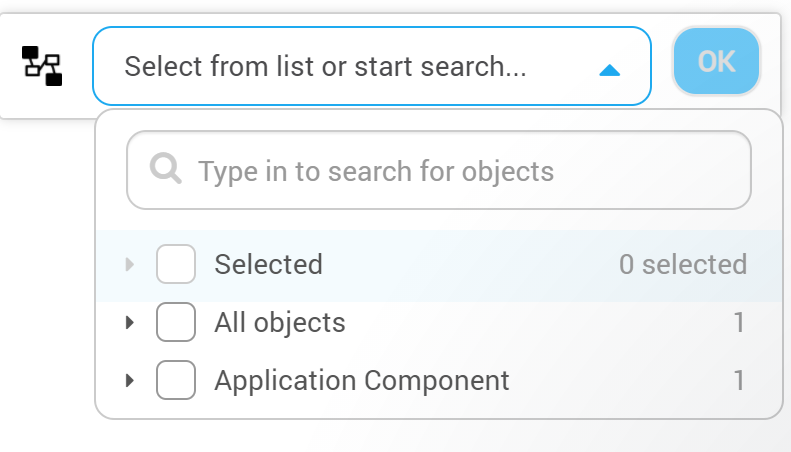Click the 'Select from list or start search...' placeholder text
The width and height of the screenshot is (791, 452).
pos(325,67)
